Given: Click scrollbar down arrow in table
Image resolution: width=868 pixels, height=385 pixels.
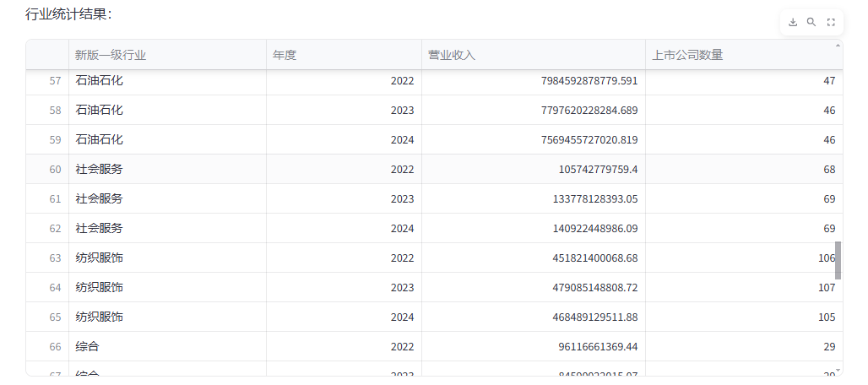Looking at the screenshot, I should pos(838,370).
